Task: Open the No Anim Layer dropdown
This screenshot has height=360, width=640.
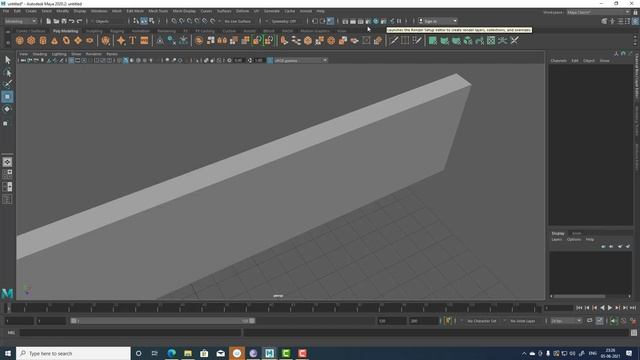Action: 522,321
